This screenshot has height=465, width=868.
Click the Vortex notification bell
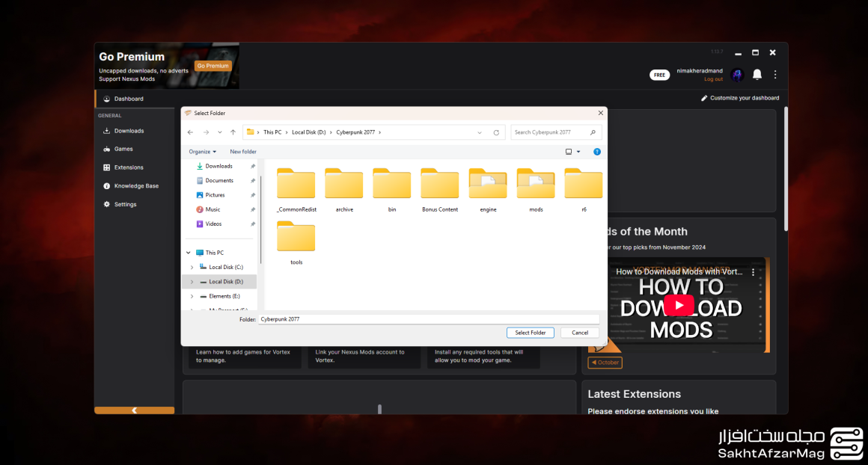pos(757,74)
